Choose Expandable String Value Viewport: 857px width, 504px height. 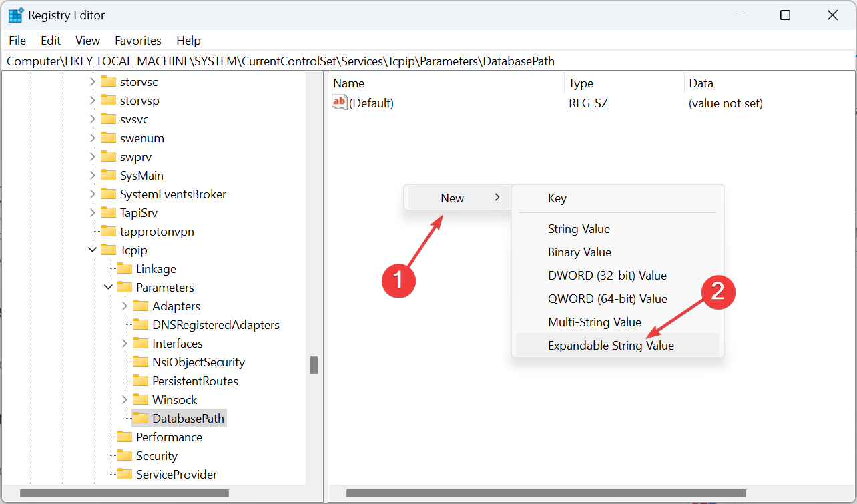pos(618,345)
